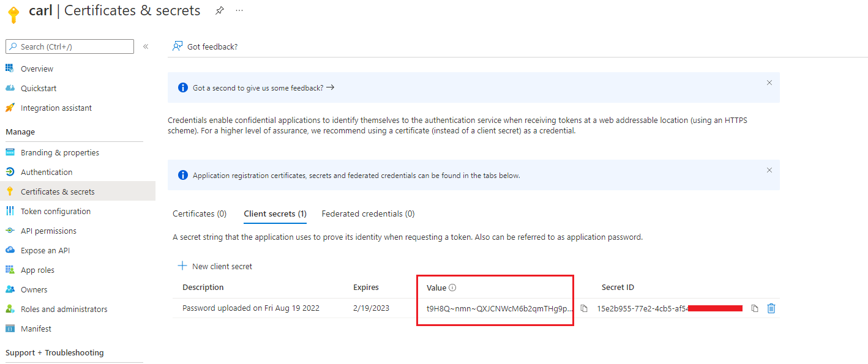Click the Branding & properties icon
Viewport: 868px width, 364px height.
[x=10, y=152]
